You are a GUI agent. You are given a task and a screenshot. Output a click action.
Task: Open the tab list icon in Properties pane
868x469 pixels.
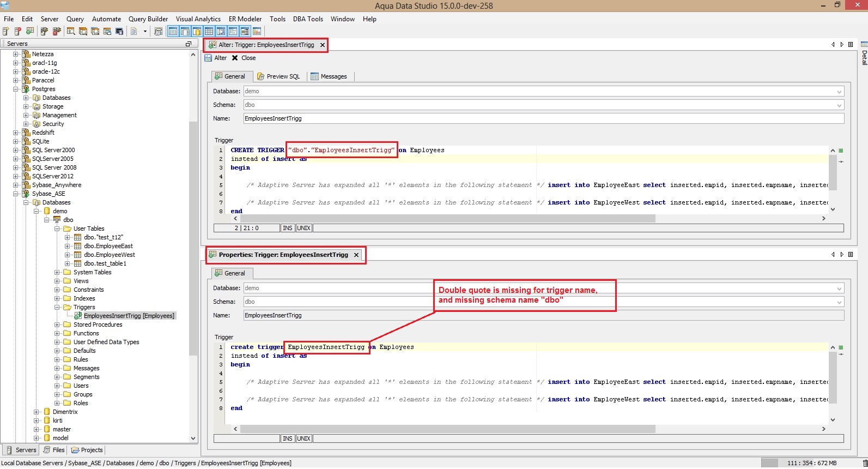pos(850,255)
